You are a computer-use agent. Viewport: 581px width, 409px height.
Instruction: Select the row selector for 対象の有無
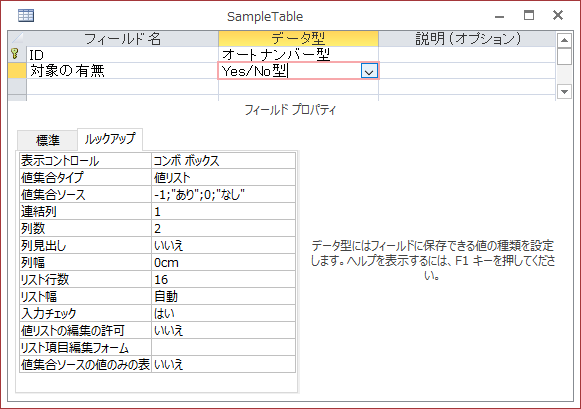coord(17,70)
